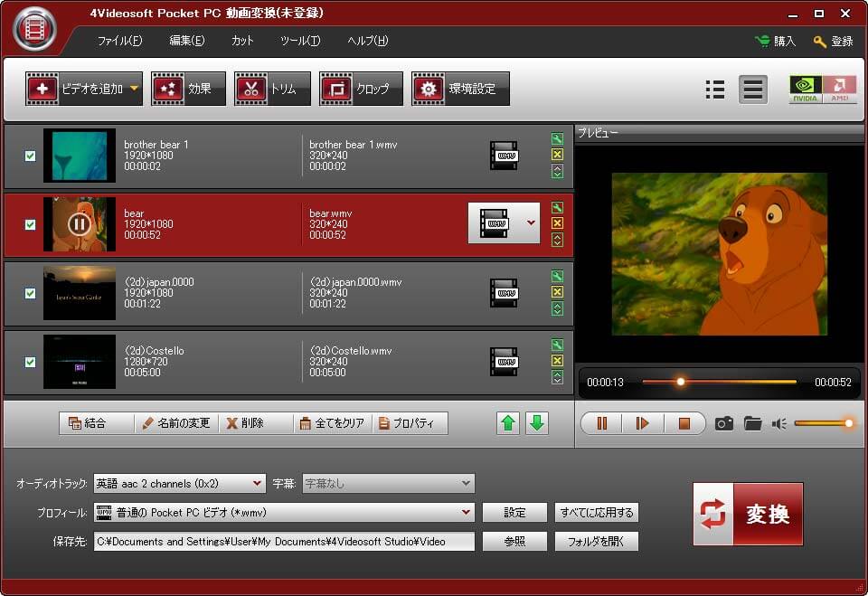The height and width of the screenshot is (596, 868).
Task: Open the Trim (トリム) tool
Action: tap(272, 89)
